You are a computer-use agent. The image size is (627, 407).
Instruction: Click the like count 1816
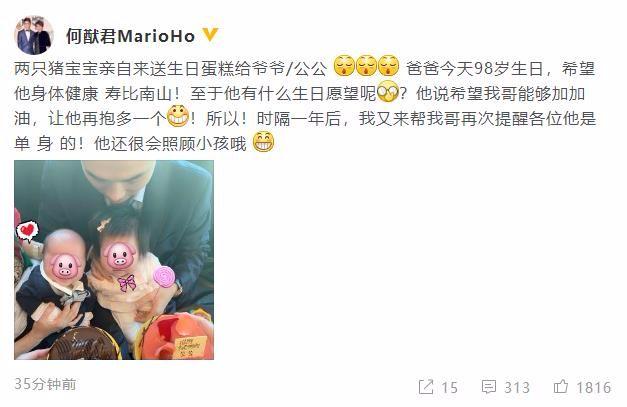tap(593, 387)
